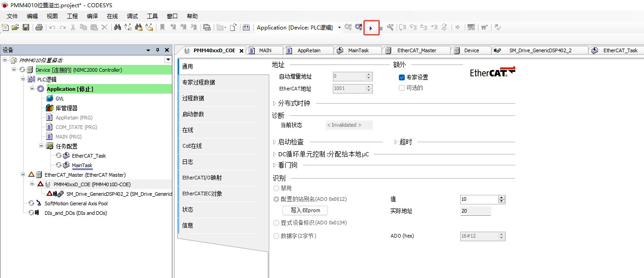Image resolution: width=644 pixels, height=278 pixels.
Task: Open the 文件 menu
Action: 12,16
